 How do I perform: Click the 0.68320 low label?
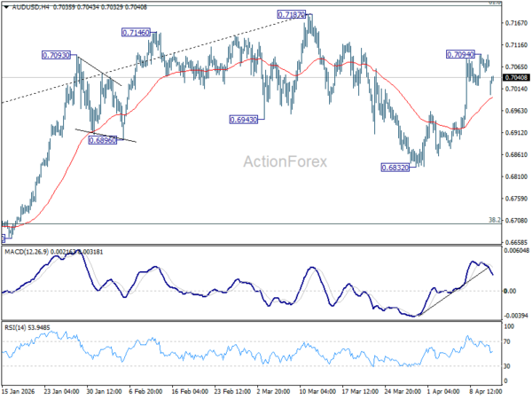(395, 168)
